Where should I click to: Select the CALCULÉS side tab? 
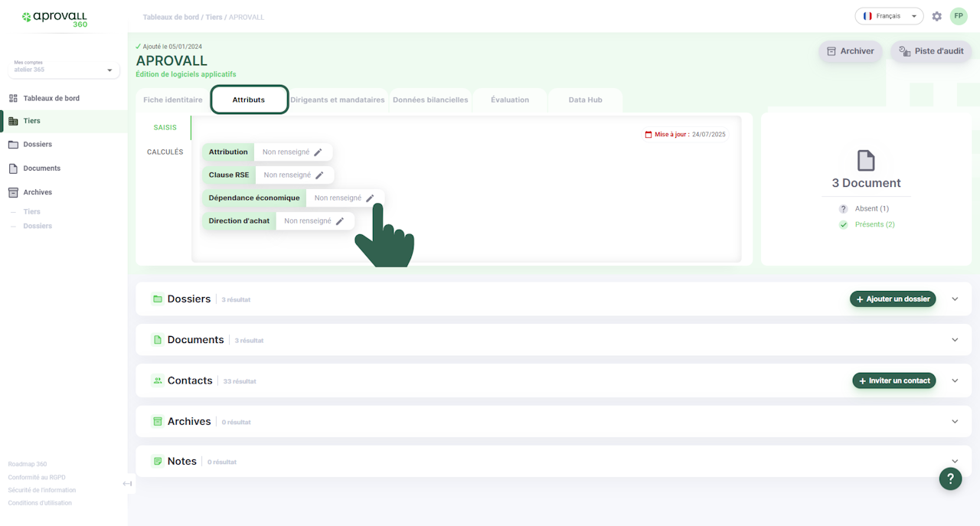click(165, 152)
